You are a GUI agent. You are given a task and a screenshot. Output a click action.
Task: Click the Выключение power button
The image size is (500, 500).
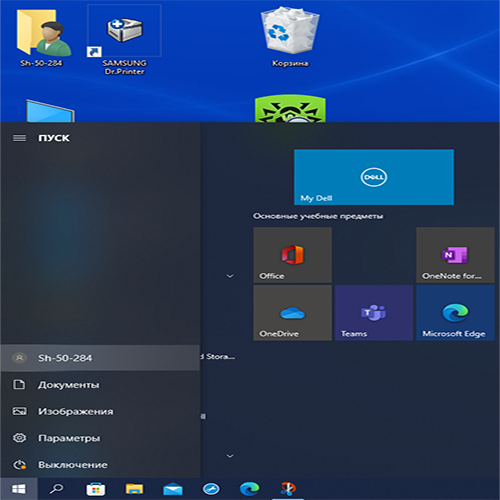[100, 464]
